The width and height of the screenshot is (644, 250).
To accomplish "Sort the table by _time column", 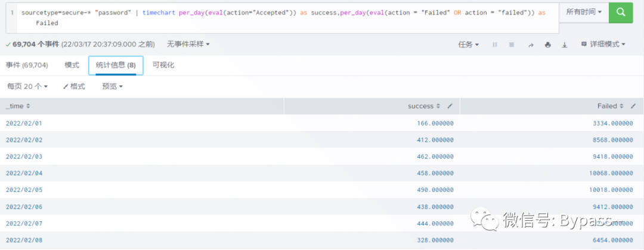I will pyautogui.click(x=18, y=106).
